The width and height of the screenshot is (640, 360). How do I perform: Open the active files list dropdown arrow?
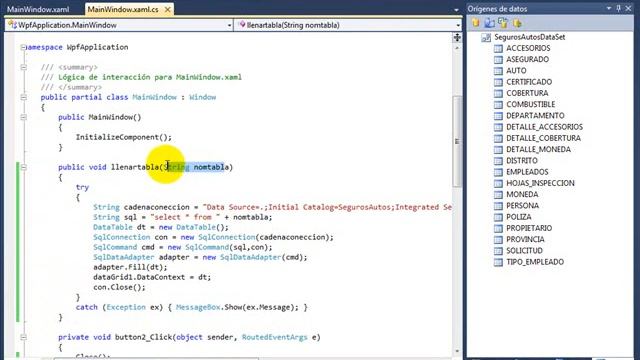(456, 10)
